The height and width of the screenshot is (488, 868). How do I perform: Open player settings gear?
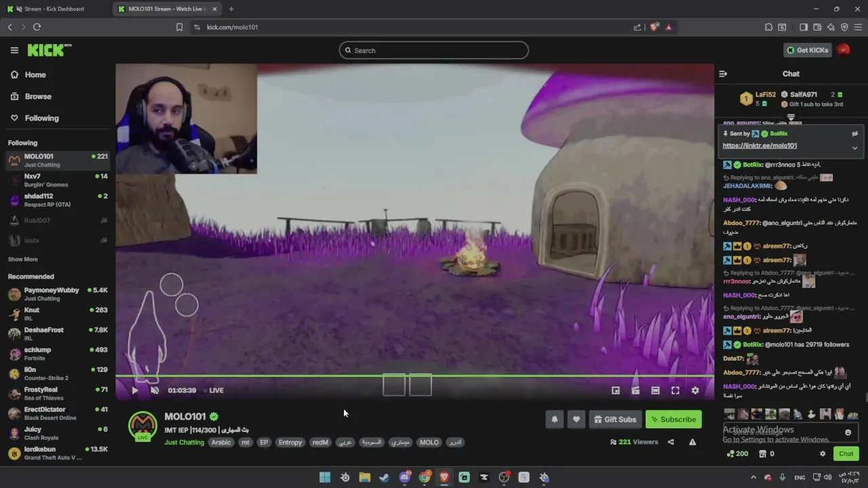point(695,390)
